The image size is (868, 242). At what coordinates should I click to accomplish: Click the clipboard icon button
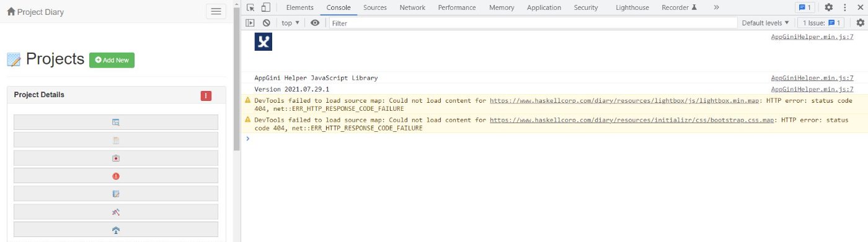(116, 140)
